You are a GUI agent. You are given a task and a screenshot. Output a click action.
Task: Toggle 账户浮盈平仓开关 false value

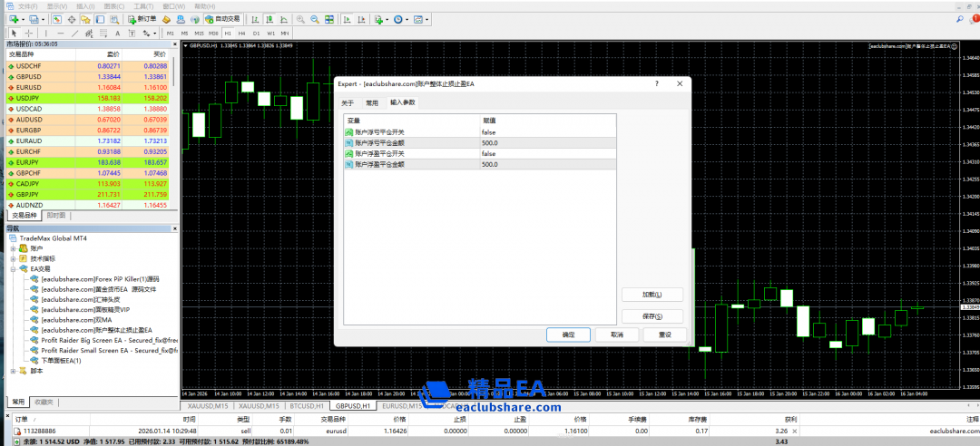(x=489, y=154)
